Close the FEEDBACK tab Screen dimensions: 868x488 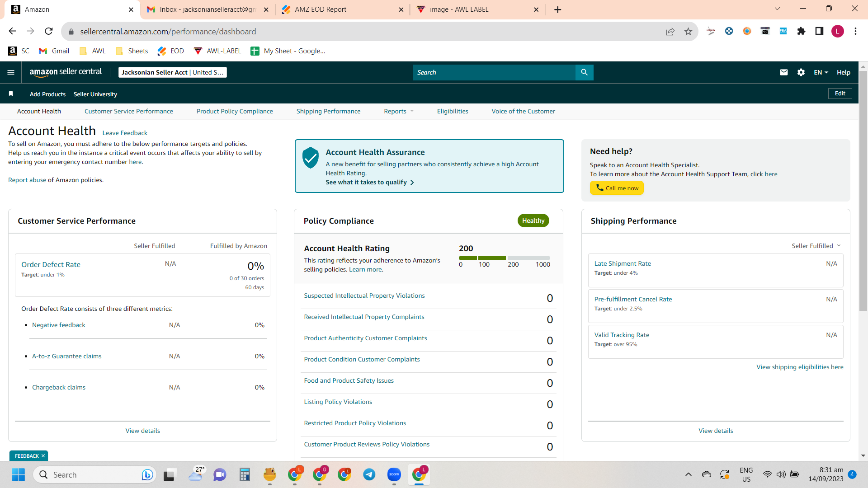click(43, 456)
